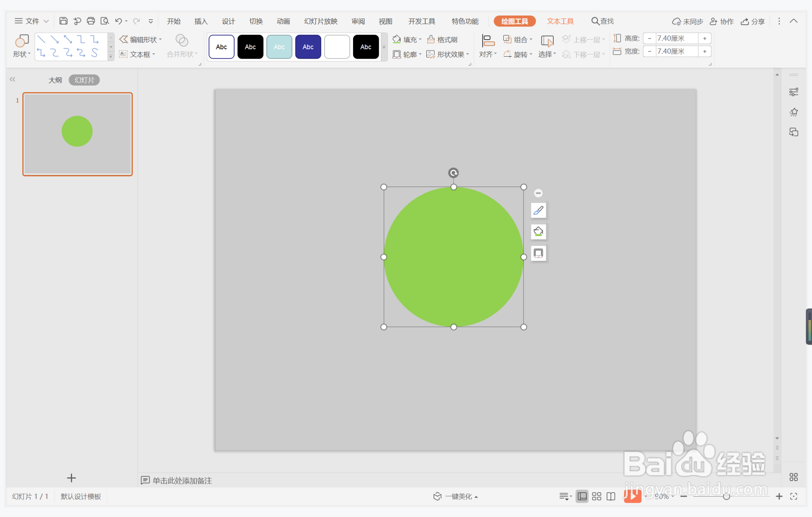The image size is (812, 517).
Task: Select the 幻灯片 pane tab
Action: [84, 80]
